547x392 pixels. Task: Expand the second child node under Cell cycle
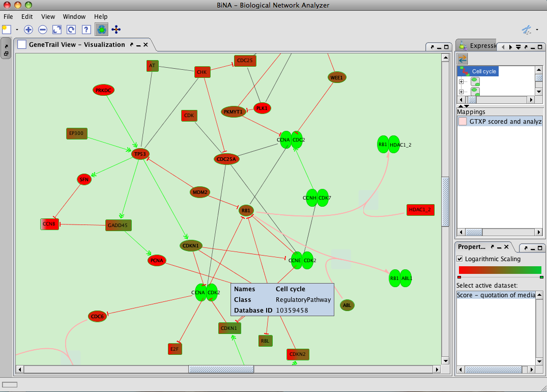coord(461,92)
